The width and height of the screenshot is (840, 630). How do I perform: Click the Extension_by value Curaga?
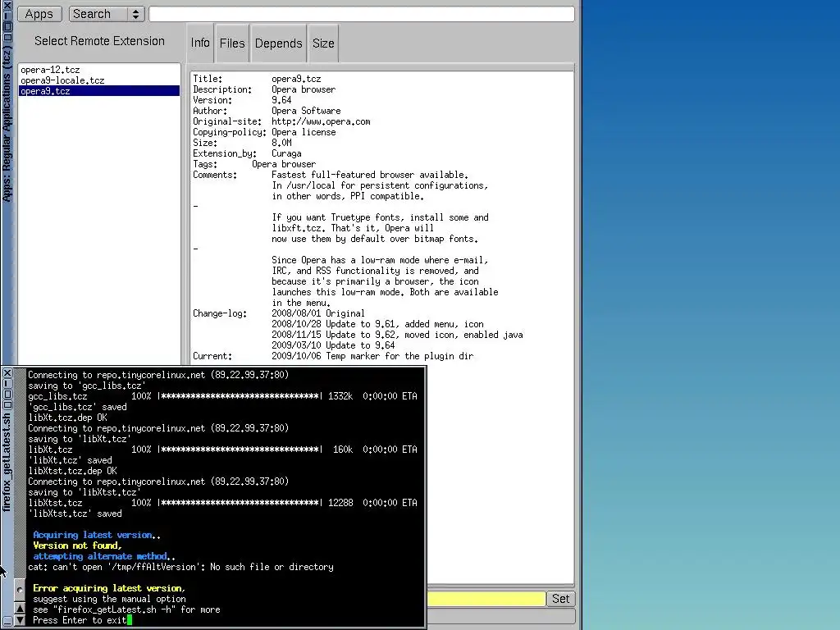tap(286, 153)
